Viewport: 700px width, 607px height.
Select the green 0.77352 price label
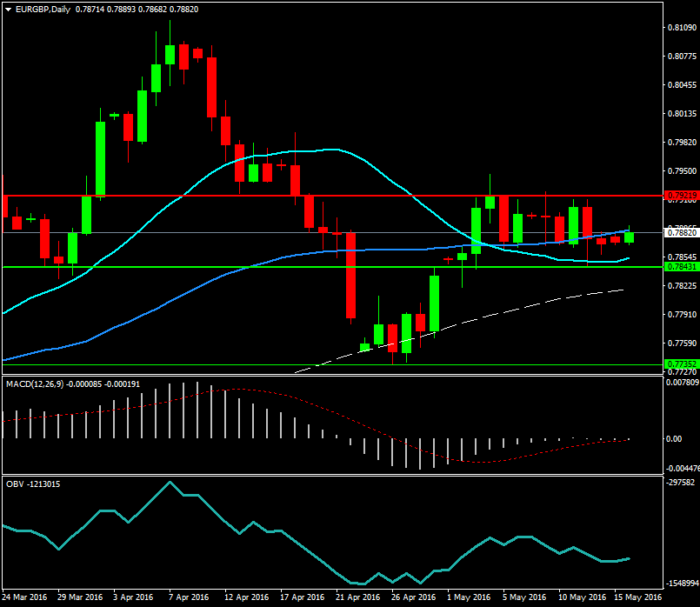coord(681,365)
